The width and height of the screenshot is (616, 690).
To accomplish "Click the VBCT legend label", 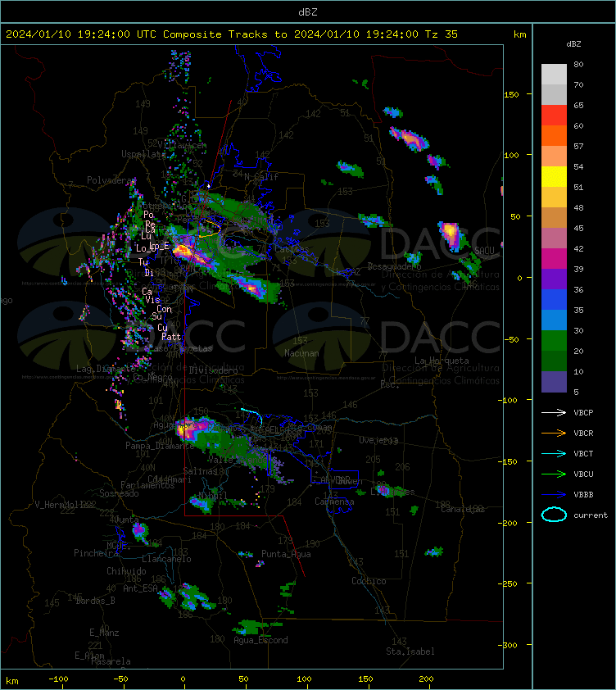I will pyautogui.click(x=583, y=454).
